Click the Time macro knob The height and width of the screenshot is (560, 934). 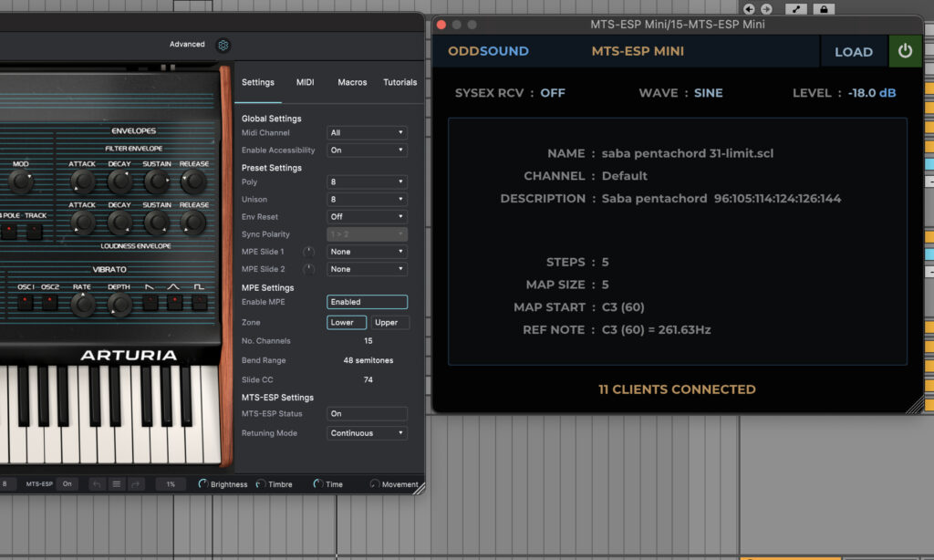tap(318, 483)
